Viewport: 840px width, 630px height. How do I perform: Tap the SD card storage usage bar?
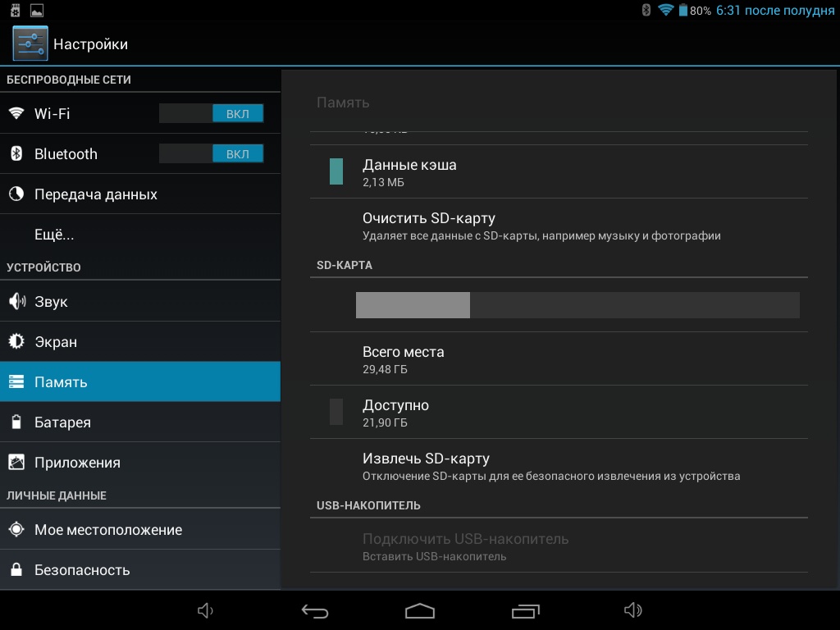coord(577,305)
